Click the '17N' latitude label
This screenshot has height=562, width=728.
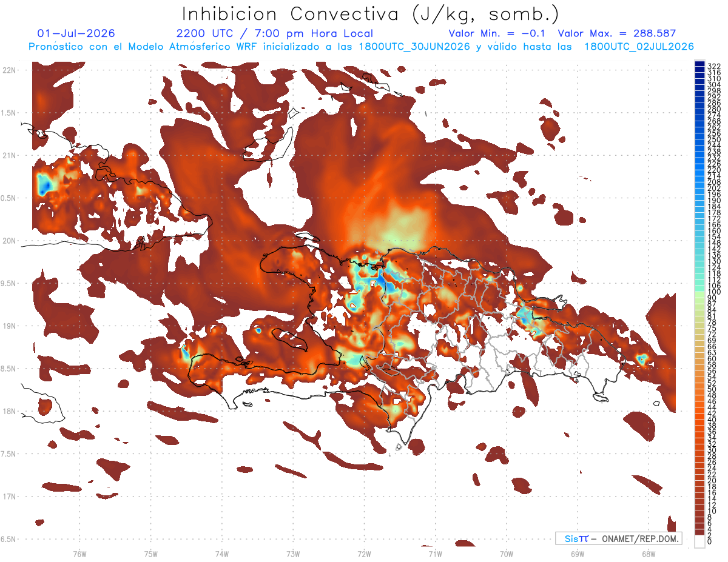8,497
